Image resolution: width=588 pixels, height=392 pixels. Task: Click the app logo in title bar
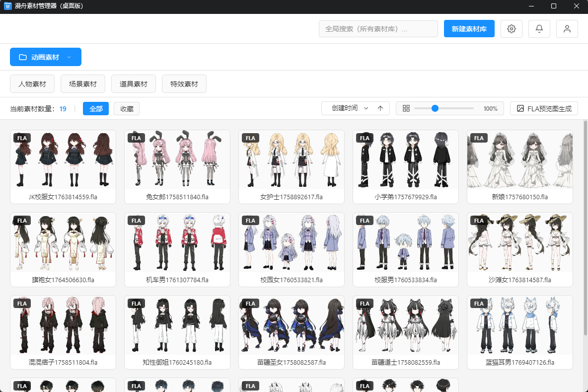coord(8,6)
